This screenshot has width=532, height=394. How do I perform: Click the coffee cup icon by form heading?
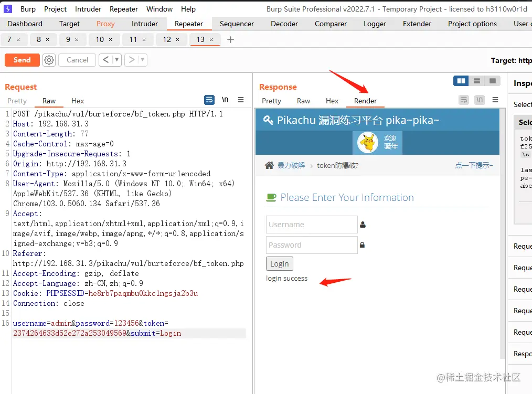point(271,197)
